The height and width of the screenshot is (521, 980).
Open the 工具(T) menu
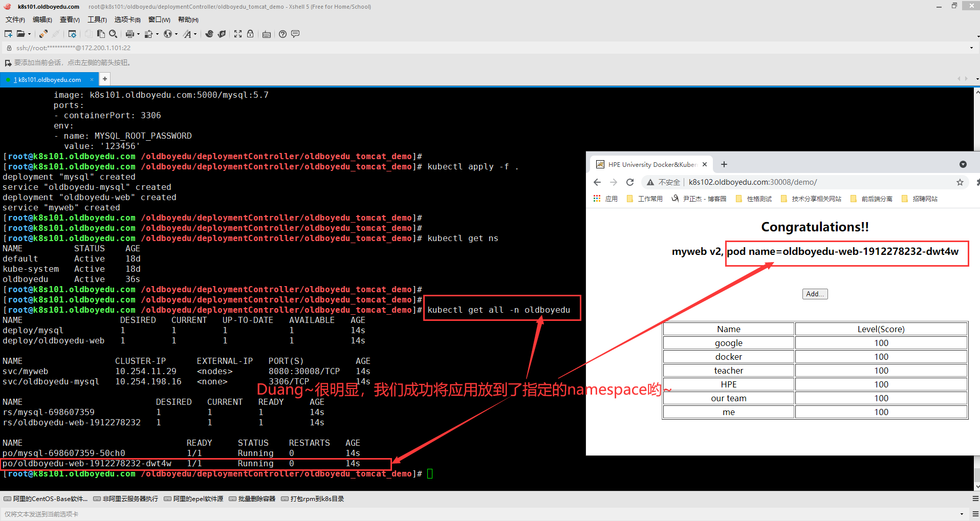pos(97,19)
